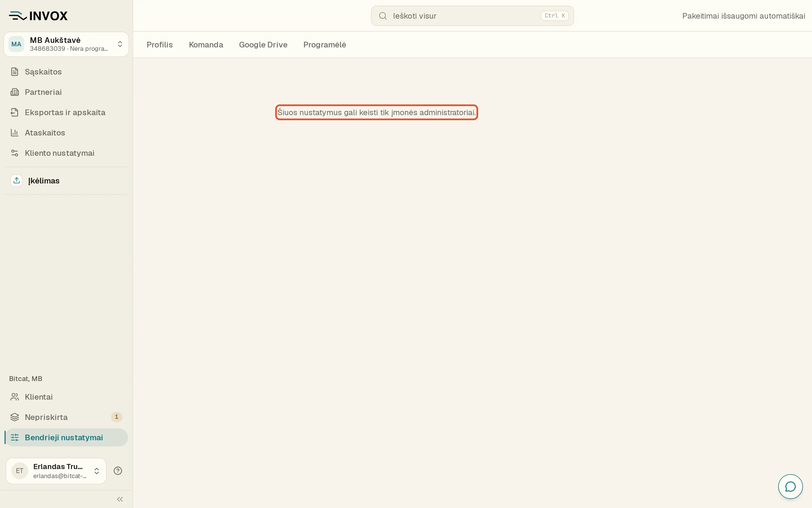Expand the MB Aukštavė company switcher
The height and width of the screenshot is (508, 812).
pyautogui.click(x=66, y=44)
